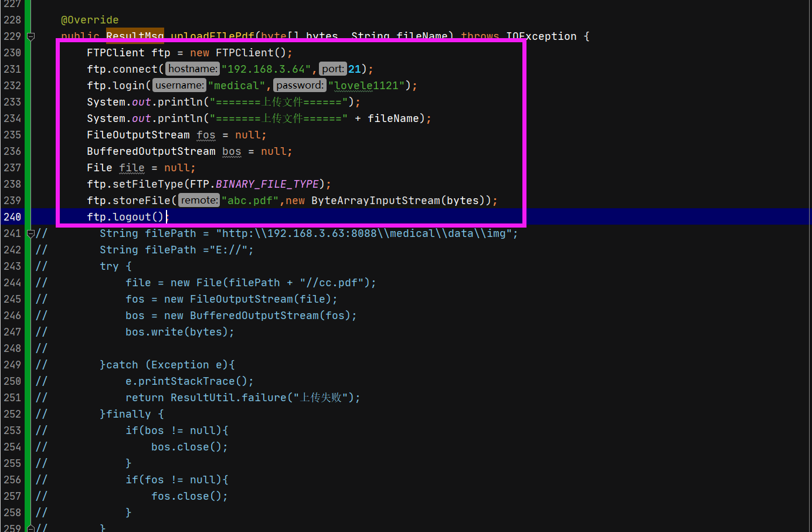Click ByteArrayInputStream on line 239
812x532 pixels.
click(376, 201)
